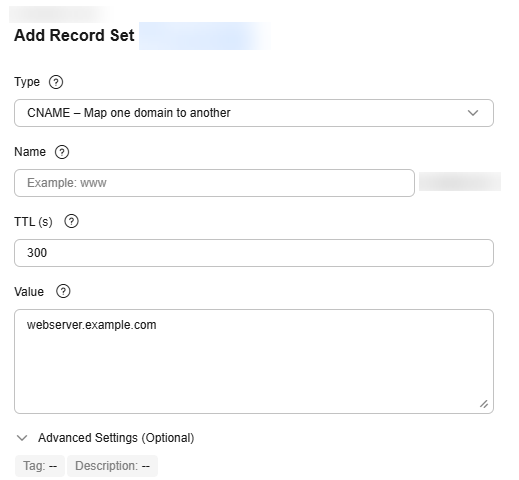This screenshot has width=519, height=480.
Task: Click the Description: -- chip
Action: 112,466
